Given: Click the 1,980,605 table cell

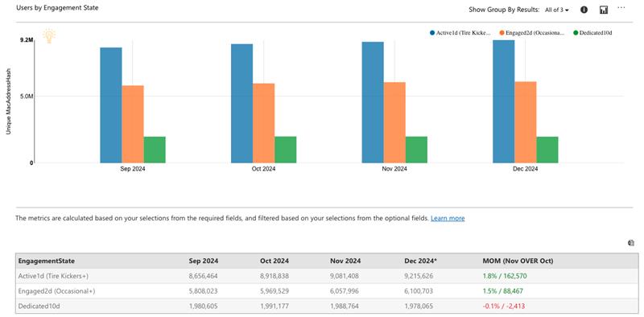Looking at the screenshot, I should point(204,306).
